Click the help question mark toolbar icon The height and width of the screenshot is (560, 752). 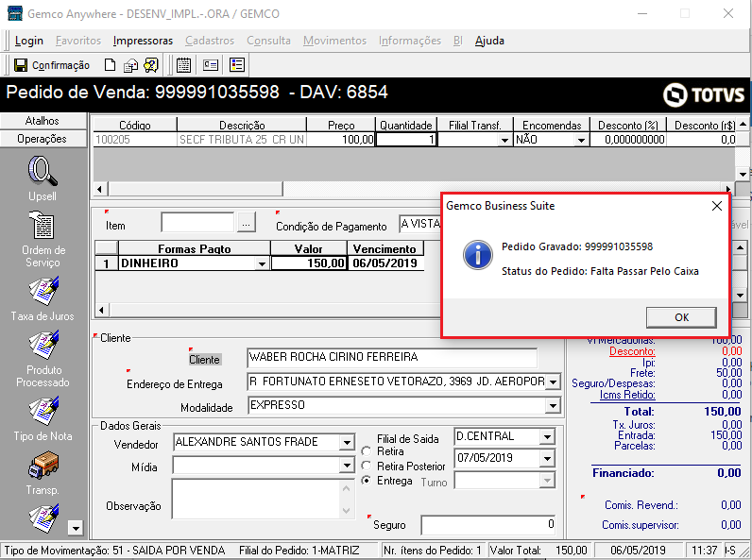[x=151, y=65]
